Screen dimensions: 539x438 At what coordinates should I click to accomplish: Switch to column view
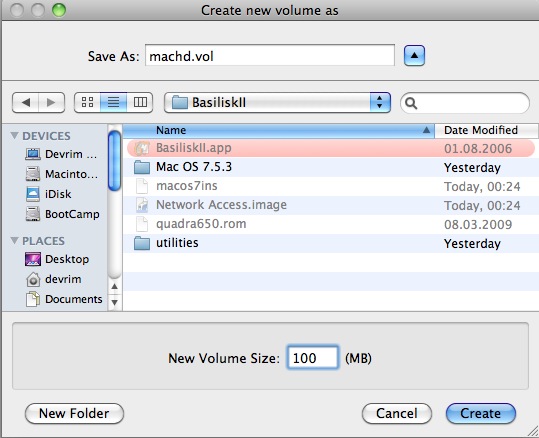click(140, 102)
